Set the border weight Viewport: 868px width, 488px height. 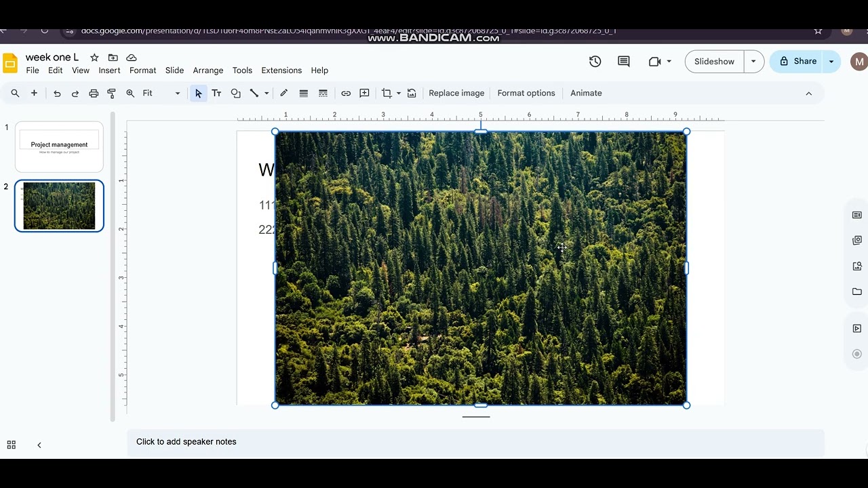[304, 94]
